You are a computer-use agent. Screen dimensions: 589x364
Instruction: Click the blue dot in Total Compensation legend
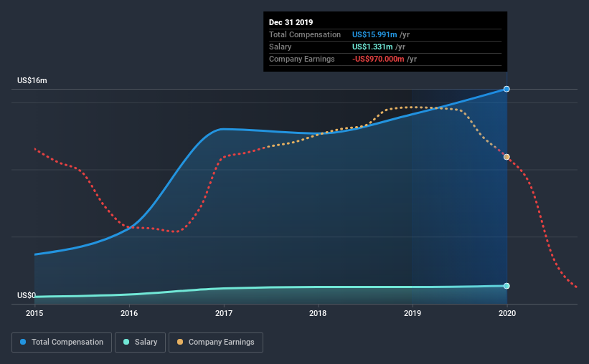point(23,342)
